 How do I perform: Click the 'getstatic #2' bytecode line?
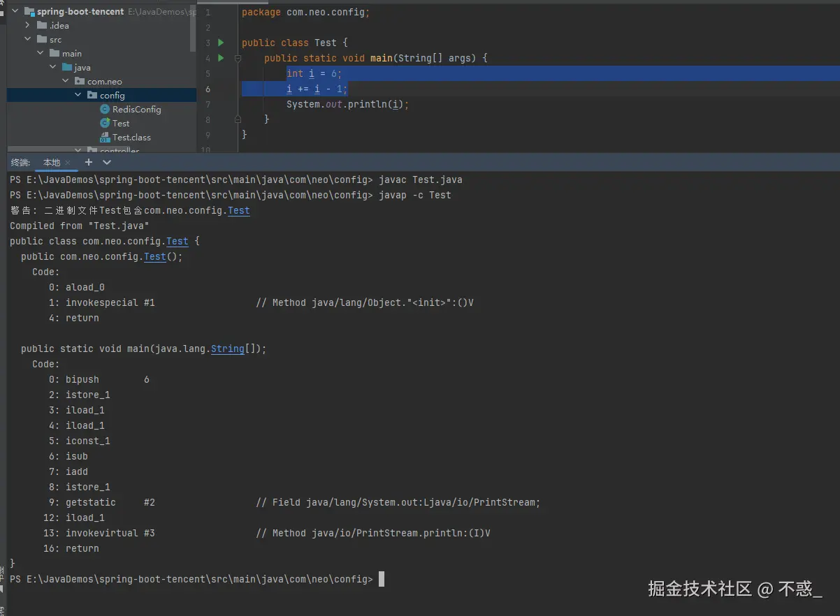pos(295,502)
